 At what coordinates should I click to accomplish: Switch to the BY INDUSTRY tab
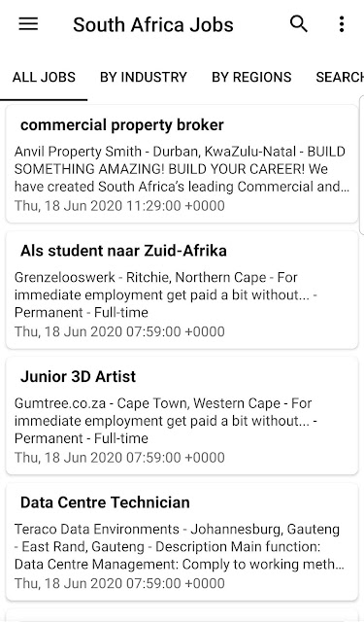144,77
